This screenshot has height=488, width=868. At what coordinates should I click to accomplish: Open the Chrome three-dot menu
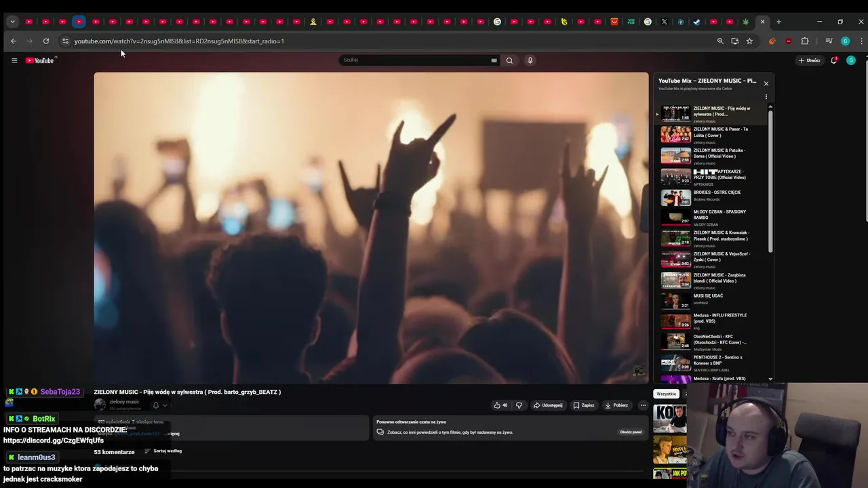[861, 41]
